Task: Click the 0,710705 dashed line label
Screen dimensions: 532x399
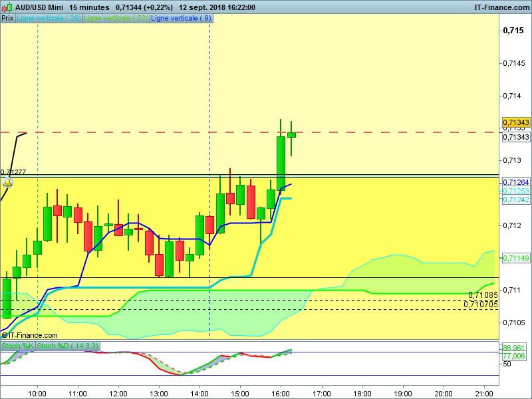Action: click(x=481, y=305)
